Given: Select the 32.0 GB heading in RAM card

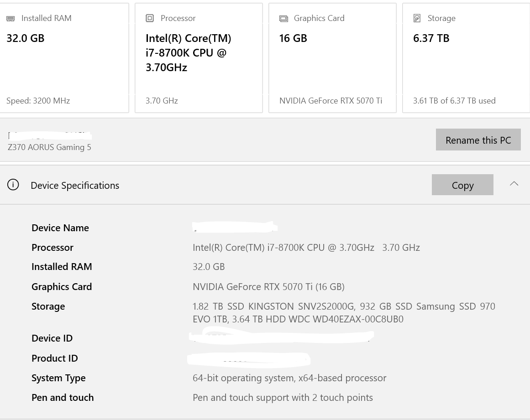Looking at the screenshot, I should 26,38.
